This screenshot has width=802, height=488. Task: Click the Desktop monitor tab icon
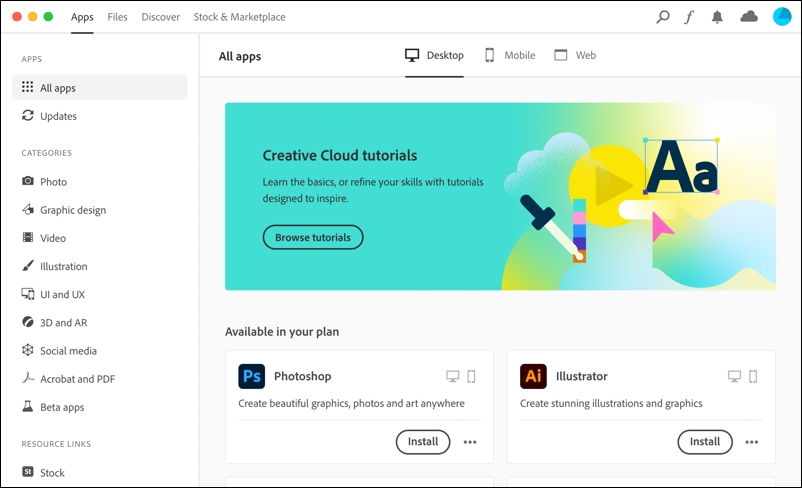pyautogui.click(x=412, y=55)
